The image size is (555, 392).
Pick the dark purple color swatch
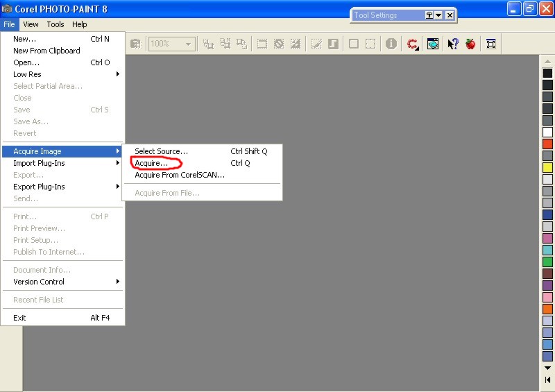(x=547, y=285)
